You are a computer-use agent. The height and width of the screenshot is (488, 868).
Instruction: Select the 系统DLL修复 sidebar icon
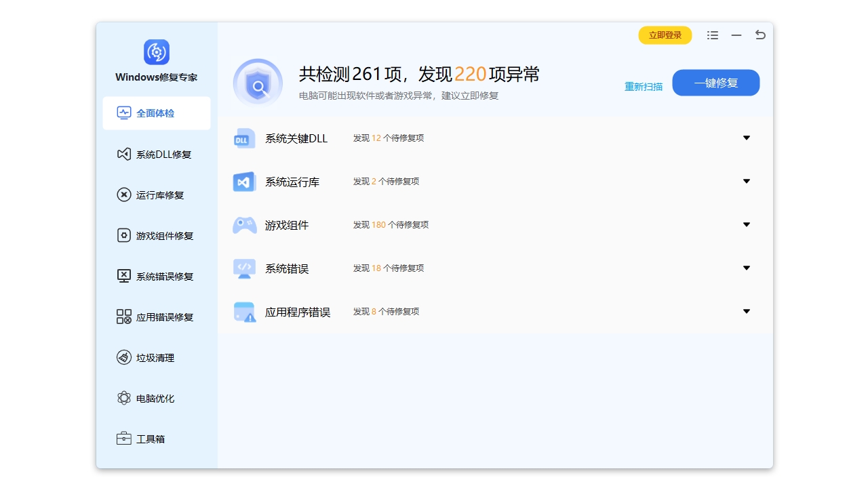[124, 154]
